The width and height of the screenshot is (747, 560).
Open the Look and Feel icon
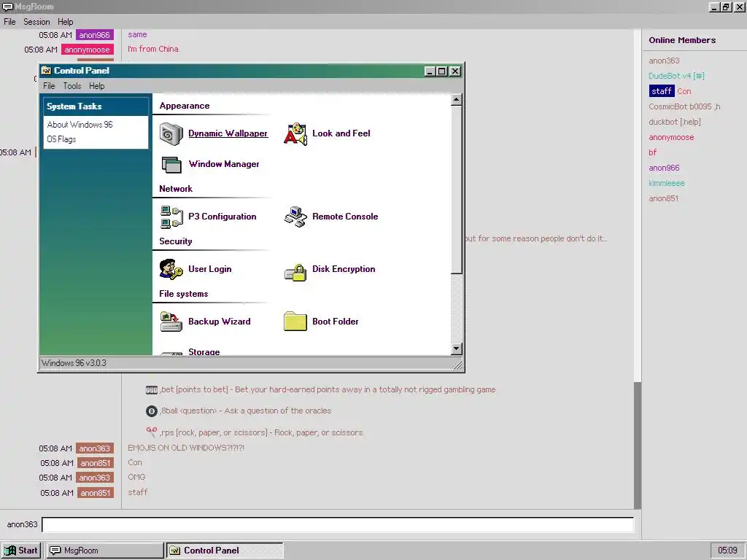coord(295,134)
